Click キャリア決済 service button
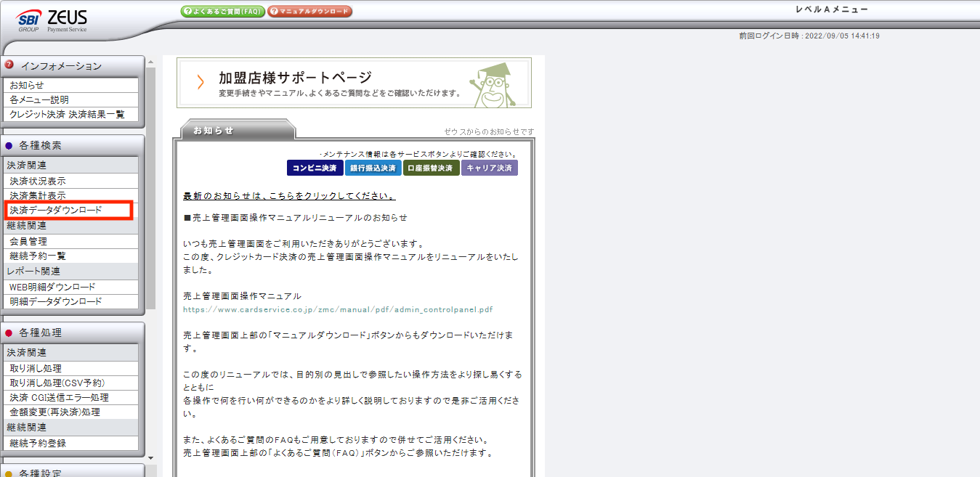980x477 pixels. click(490, 168)
